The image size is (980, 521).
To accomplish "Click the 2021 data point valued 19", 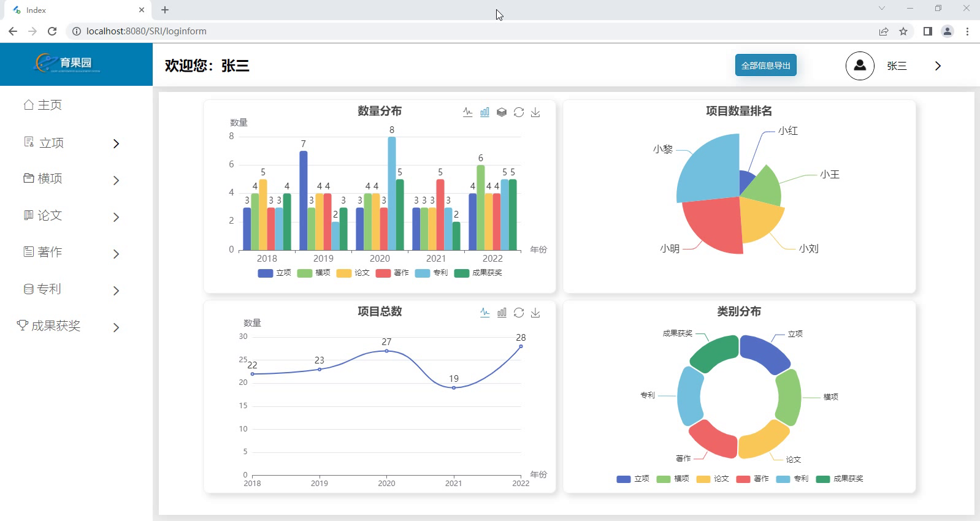I will [x=454, y=387].
